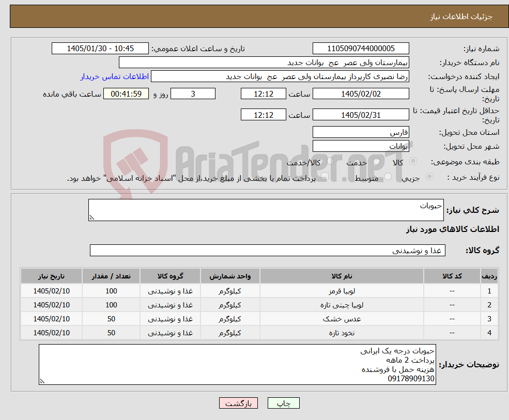Screen dimensions: 509x420
Task: Click the نام کالا column header
Action: tap(342, 276)
